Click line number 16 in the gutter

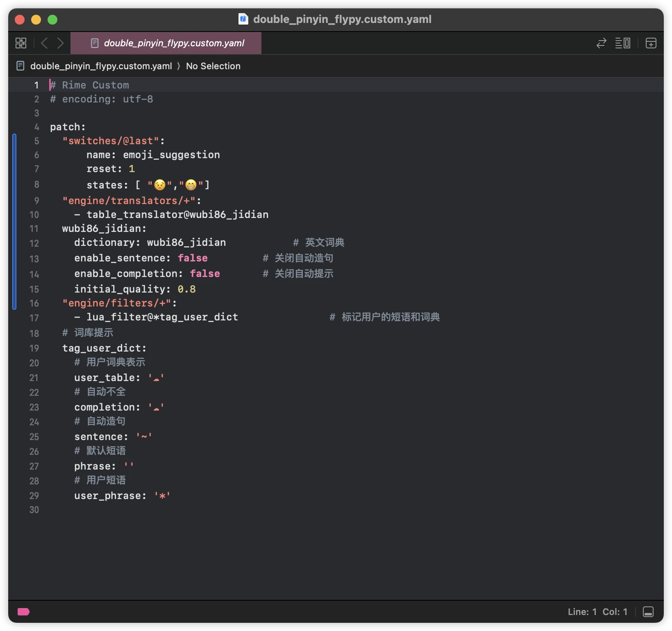34,303
